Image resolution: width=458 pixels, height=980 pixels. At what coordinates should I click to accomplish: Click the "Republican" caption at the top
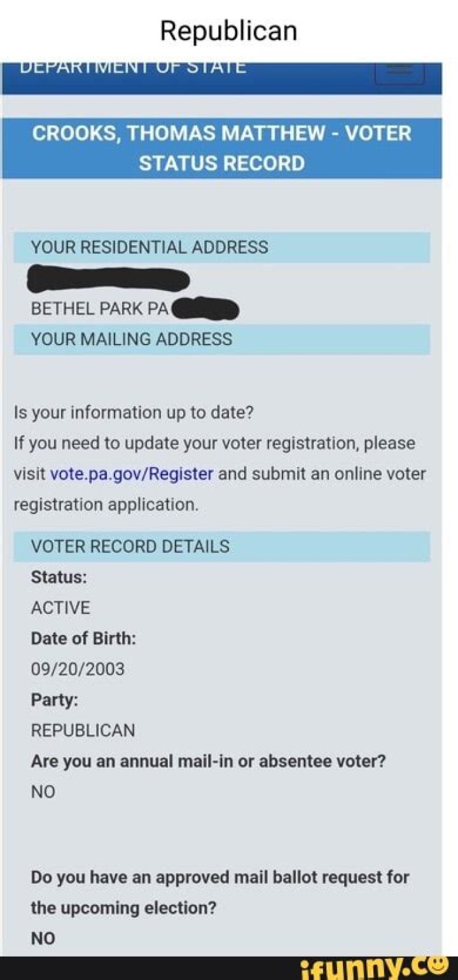[x=228, y=31]
